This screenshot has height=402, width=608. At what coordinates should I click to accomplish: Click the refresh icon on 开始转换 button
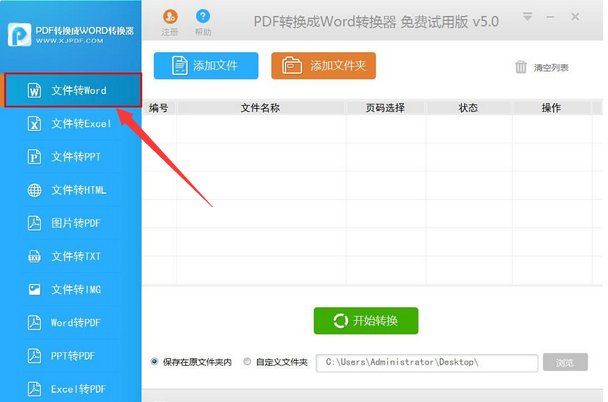click(341, 321)
